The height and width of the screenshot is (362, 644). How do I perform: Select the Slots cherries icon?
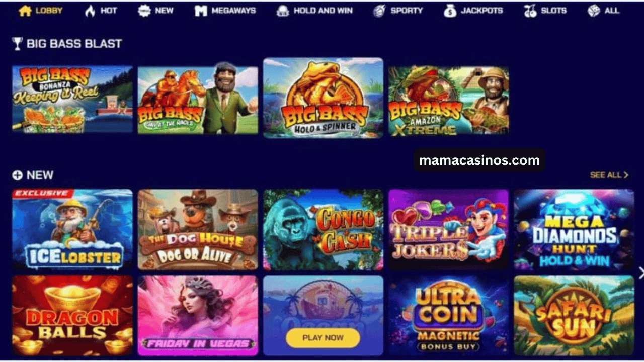(x=530, y=11)
